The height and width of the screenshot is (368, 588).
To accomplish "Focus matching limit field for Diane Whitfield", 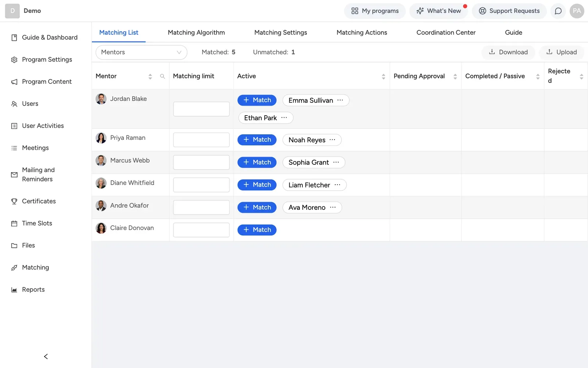I will (x=201, y=185).
